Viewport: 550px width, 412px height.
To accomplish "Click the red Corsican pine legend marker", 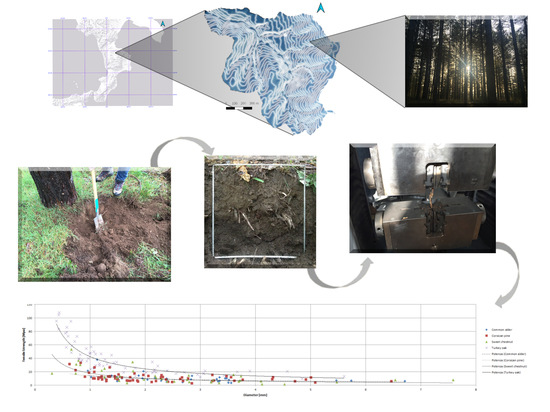I will pyautogui.click(x=486, y=336).
